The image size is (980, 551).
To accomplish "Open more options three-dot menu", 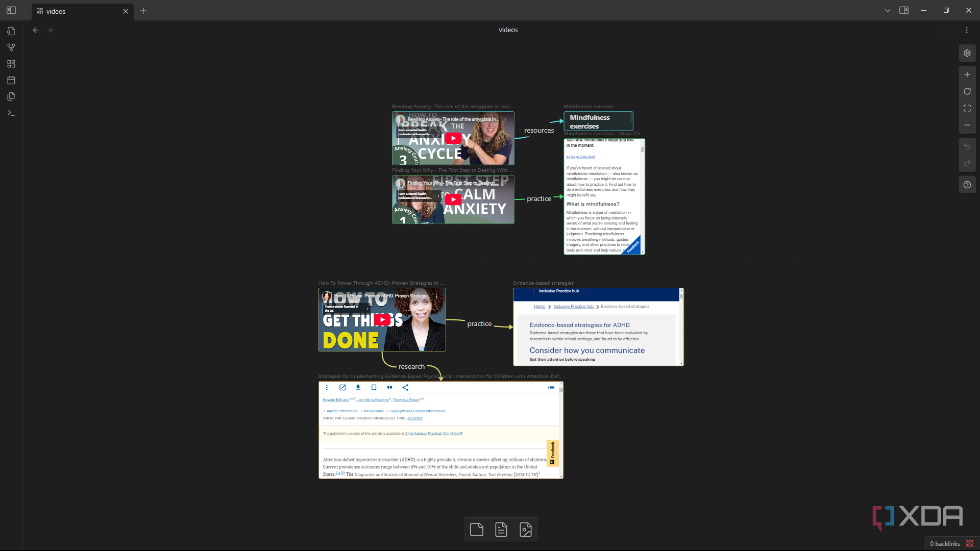I will tap(967, 30).
